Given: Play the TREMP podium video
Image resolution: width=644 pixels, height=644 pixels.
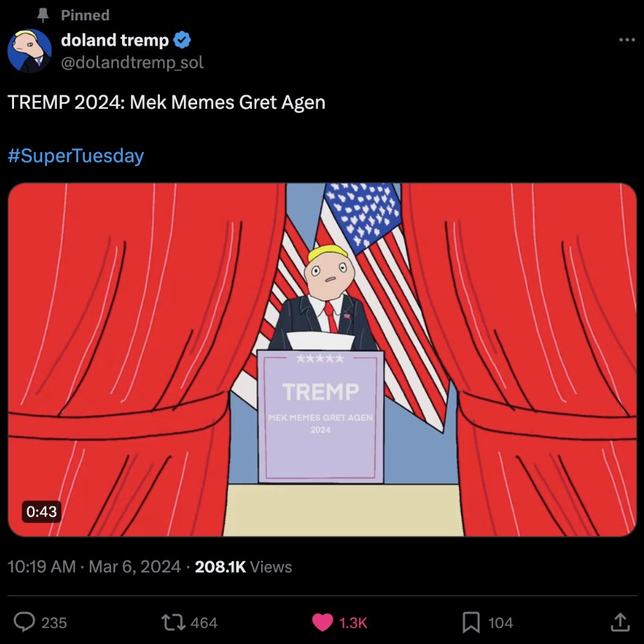Looking at the screenshot, I should pyautogui.click(x=322, y=359).
